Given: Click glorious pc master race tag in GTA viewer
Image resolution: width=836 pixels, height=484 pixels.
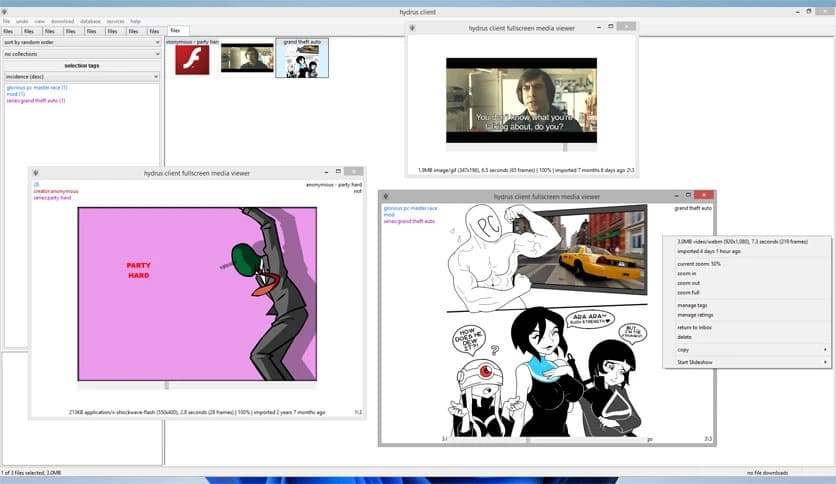Looking at the screenshot, I should tap(410, 208).
